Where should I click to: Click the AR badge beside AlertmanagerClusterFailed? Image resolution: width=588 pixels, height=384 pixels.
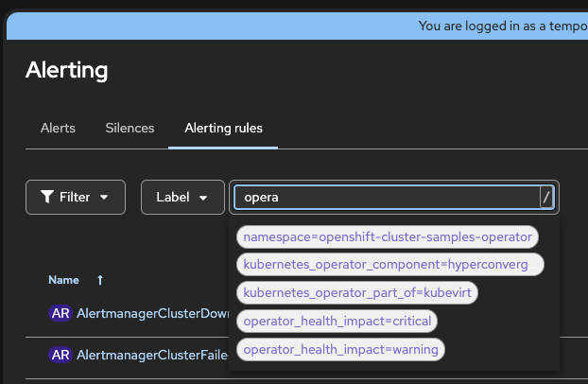tap(61, 355)
